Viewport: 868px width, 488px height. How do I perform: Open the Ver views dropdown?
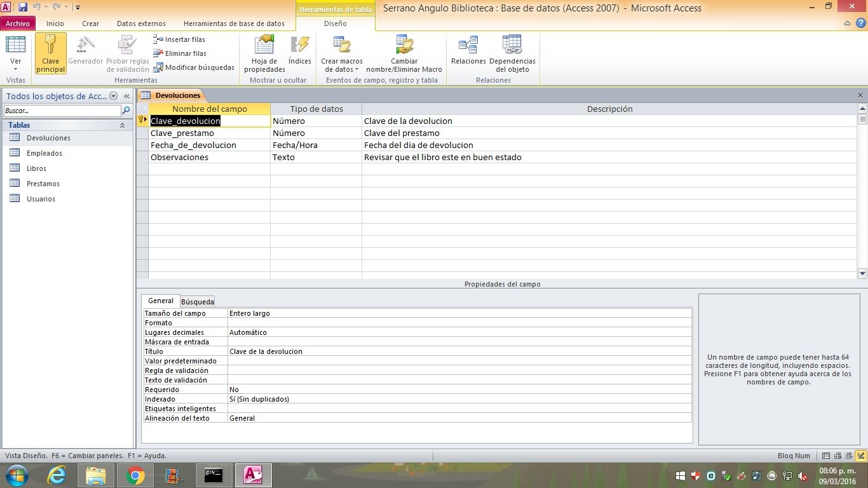pos(16,65)
